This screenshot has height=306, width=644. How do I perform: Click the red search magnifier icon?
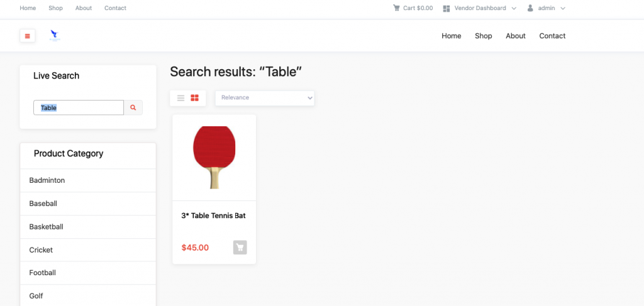133,107
